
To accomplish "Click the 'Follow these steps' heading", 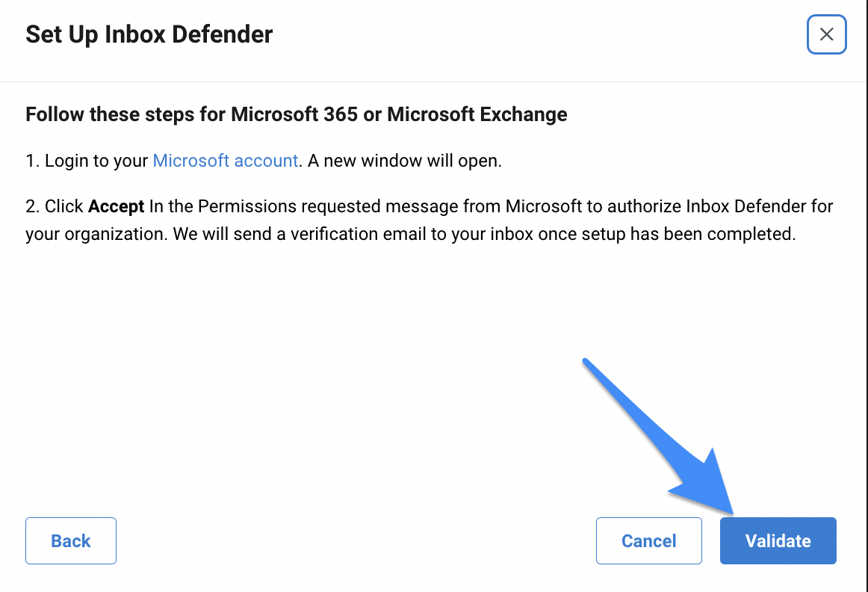I will click(296, 114).
